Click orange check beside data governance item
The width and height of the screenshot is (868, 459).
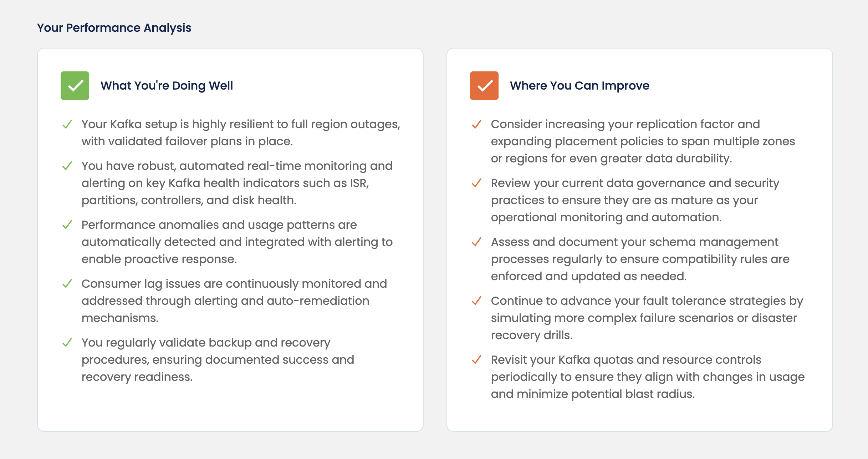[x=476, y=183]
